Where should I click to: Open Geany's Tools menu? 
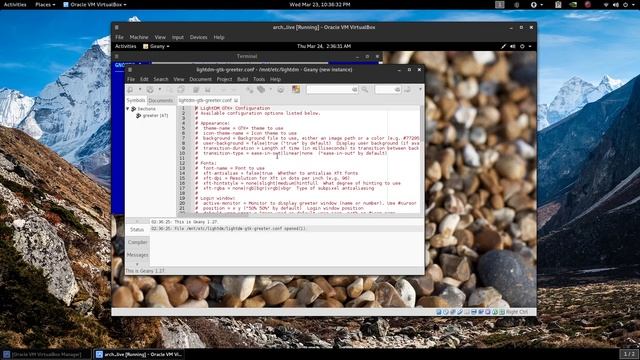(259, 79)
